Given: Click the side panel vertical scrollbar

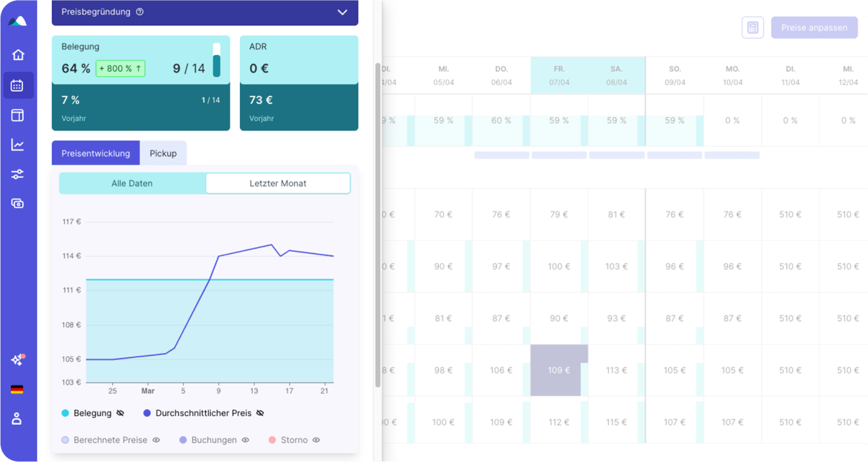Looking at the screenshot, I should [378, 225].
